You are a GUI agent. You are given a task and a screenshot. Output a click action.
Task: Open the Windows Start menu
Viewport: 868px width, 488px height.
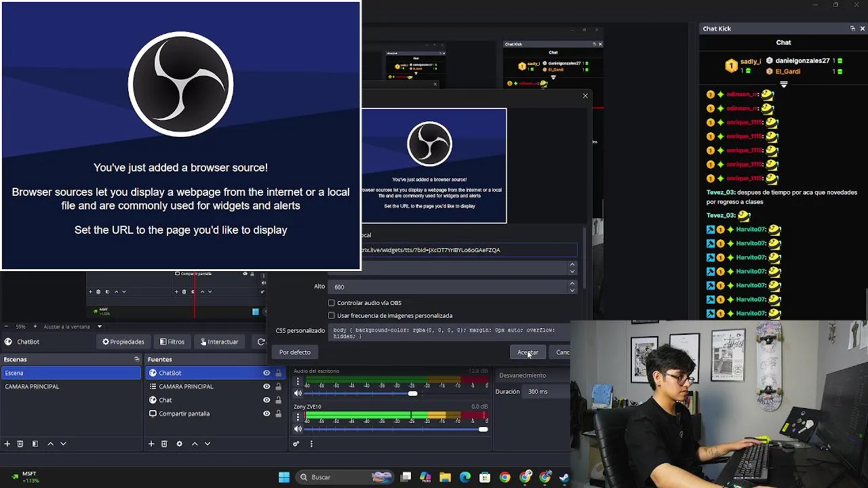[284, 477]
